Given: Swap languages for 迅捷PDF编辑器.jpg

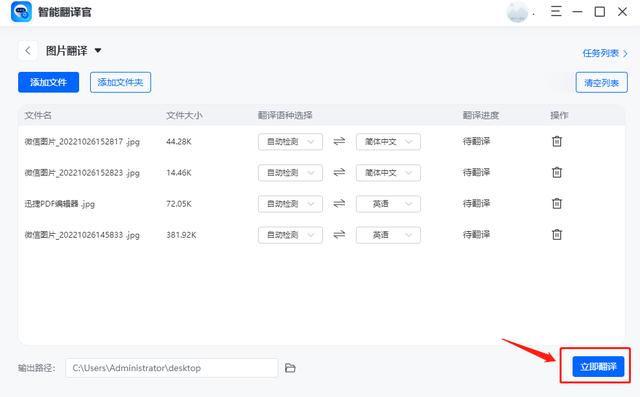Looking at the screenshot, I should pos(339,204).
